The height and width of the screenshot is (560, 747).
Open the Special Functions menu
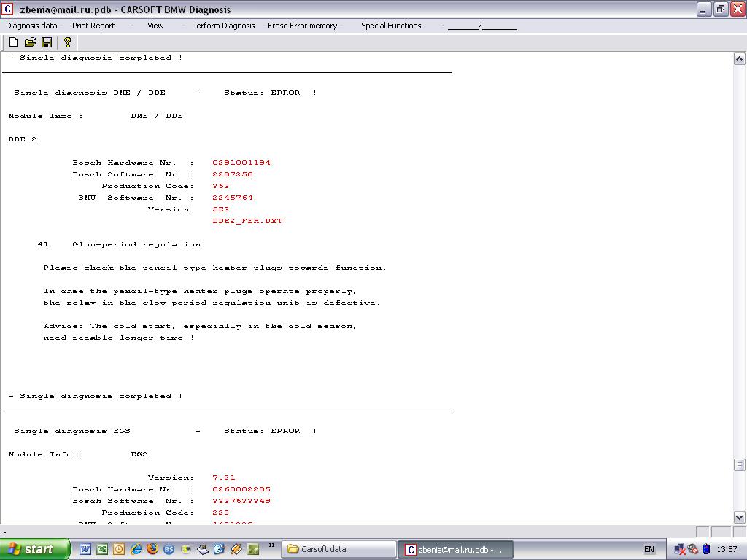pyautogui.click(x=391, y=26)
